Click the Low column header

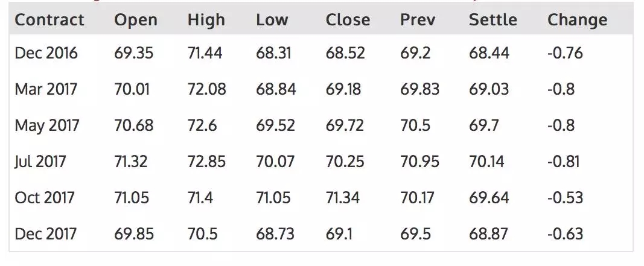(x=272, y=20)
